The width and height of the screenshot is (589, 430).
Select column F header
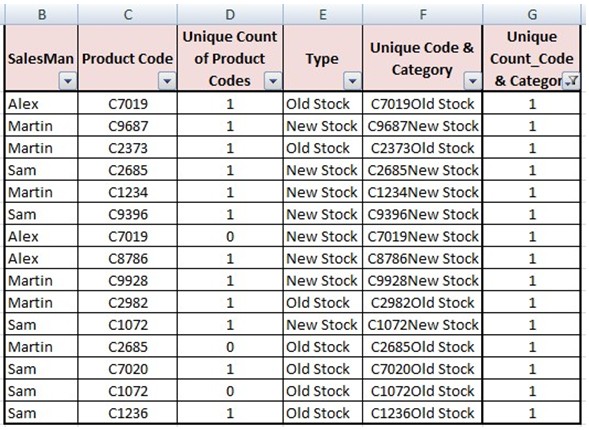click(x=423, y=15)
